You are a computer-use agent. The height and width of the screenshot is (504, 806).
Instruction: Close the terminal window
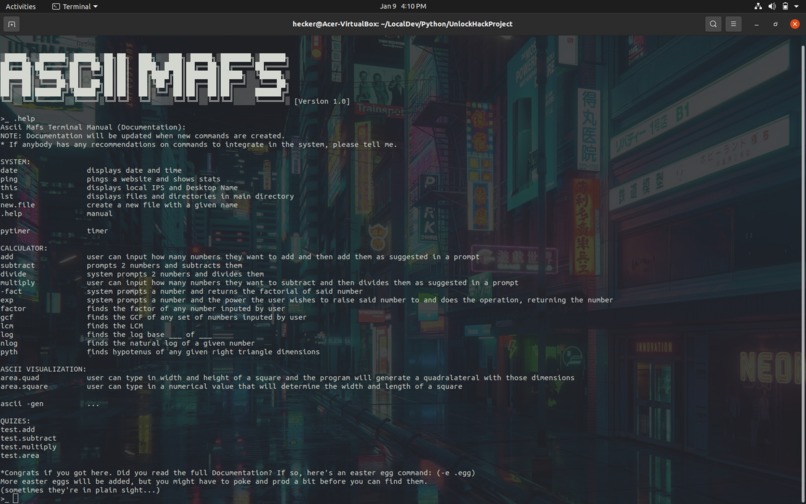coord(795,24)
